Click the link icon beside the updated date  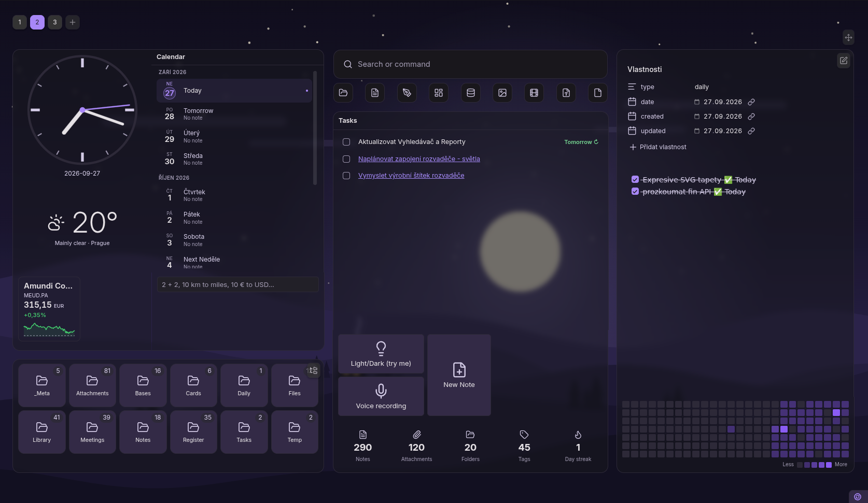point(751,131)
